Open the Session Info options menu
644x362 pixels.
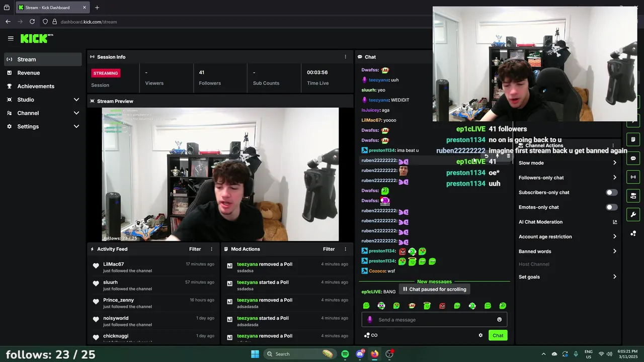(345, 57)
